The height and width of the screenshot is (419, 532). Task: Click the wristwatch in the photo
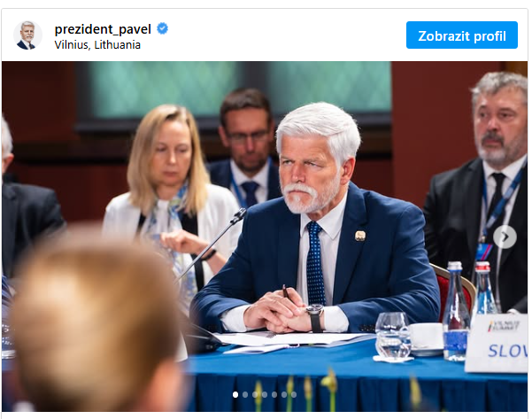coord(315,317)
